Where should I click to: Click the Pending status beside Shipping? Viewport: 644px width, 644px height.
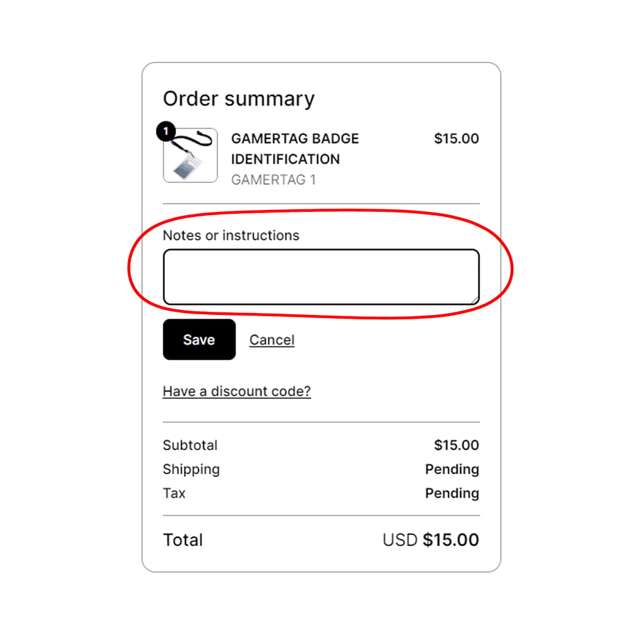click(x=451, y=469)
